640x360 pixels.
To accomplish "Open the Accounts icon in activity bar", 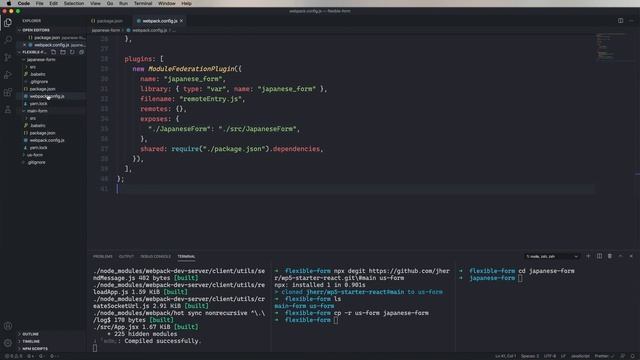I will pos(8,326).
